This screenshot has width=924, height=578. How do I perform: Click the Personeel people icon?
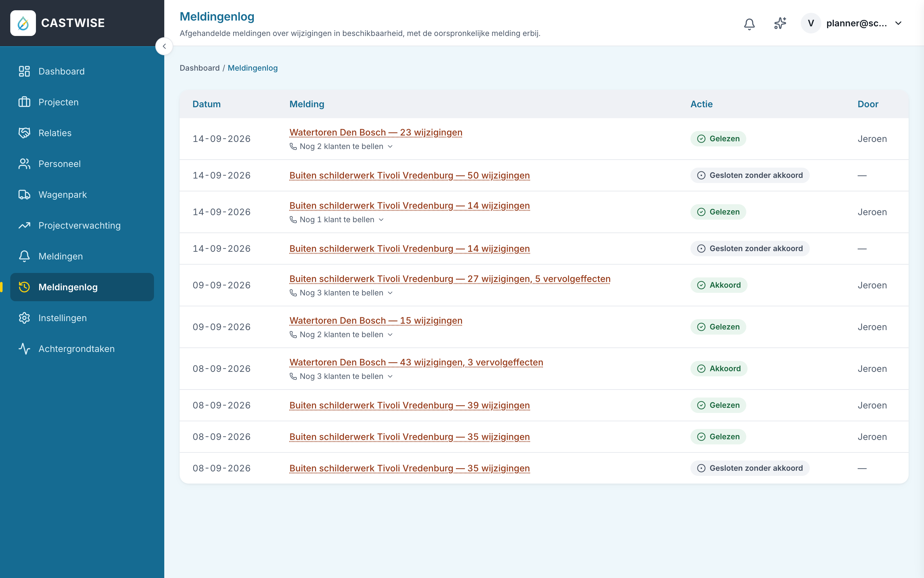(x=24, y=164)
